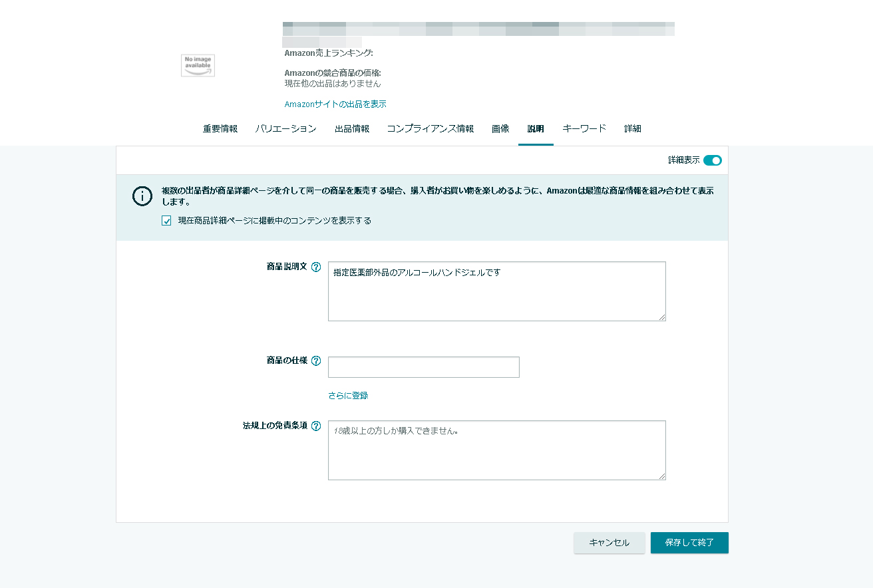Uncheck 現在商品詳細ページに掲載中のコンテンツを表示する checkbox
This screenshot has width=873, height=588.
point(166,221)
